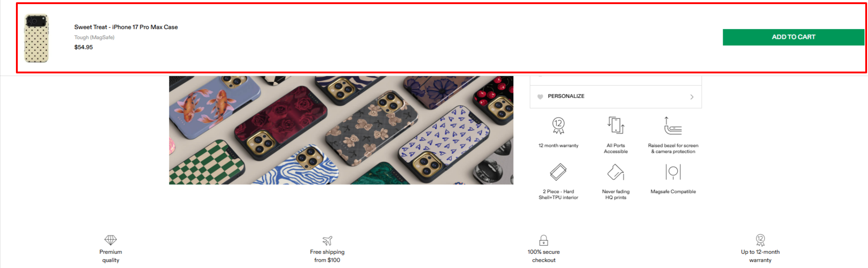Click the $54.95 price in sticky bar
This screenshot has width=868, height=268.
click(x=83, y=47)
